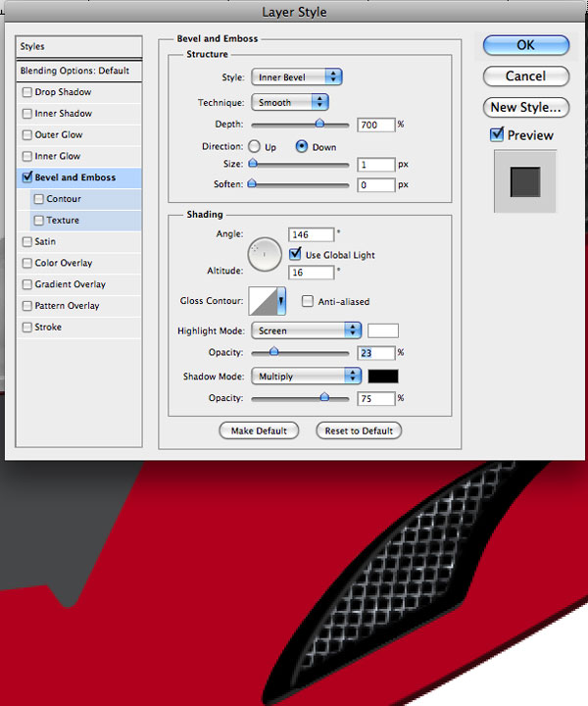Select the Down direction radio button
588x706 pixels.
[302, 146]
